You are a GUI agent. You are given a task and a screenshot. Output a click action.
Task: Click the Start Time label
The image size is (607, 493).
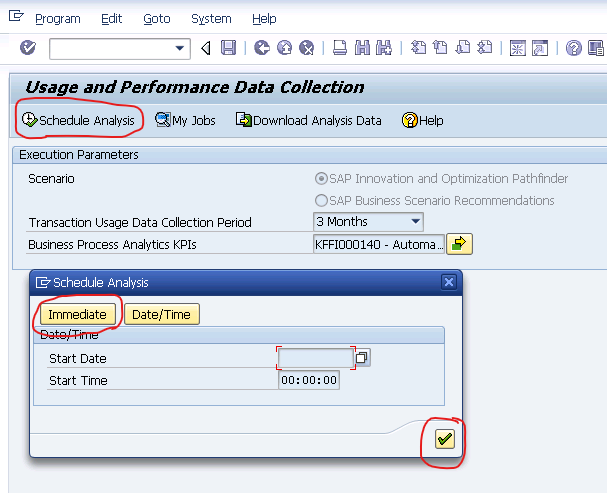click(x=78, y=380)
